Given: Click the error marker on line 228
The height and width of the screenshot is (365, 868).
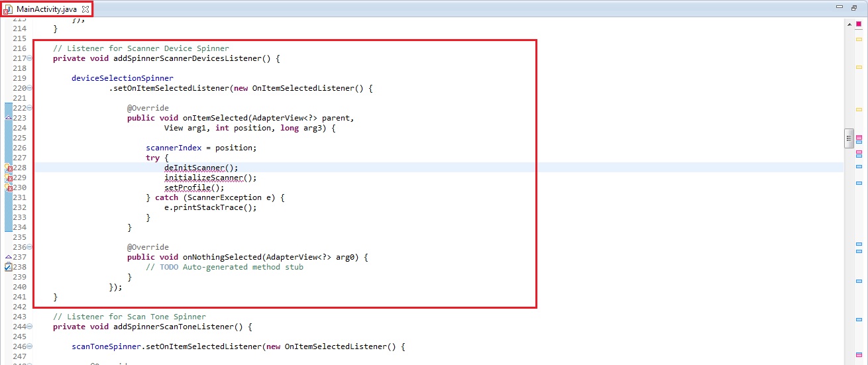Looking at the screenshot, I should click(x=9, y=168).
